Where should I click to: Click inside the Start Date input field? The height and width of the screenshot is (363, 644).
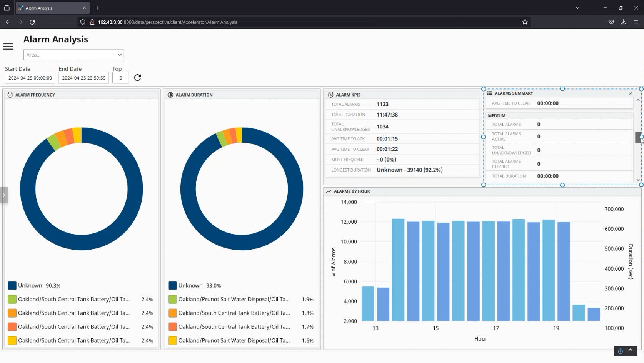point(30,78)
